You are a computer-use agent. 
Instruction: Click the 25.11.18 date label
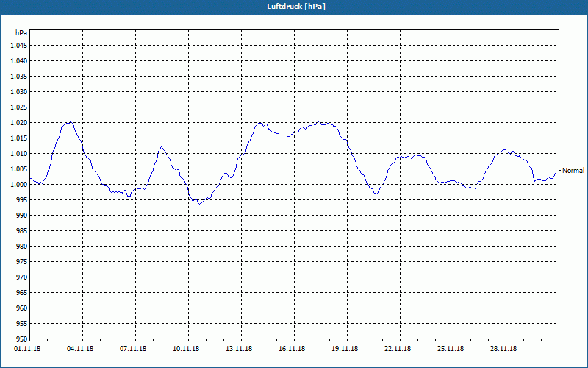(451, 348)
